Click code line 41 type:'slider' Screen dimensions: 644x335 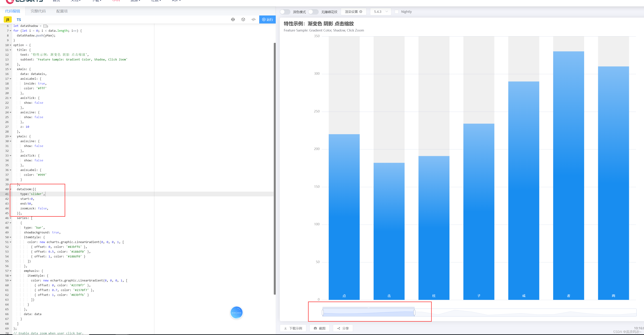coord(33,194)
